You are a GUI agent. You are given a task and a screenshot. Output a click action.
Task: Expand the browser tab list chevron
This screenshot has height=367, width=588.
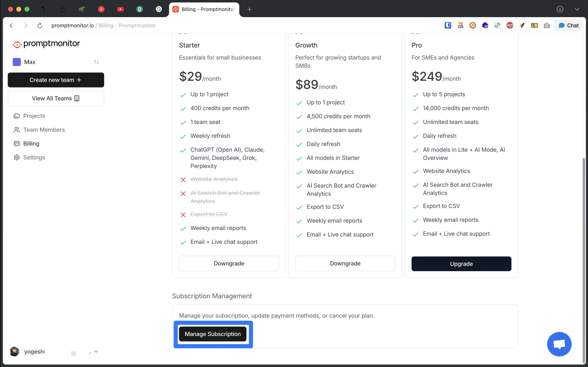coord(577,9)
